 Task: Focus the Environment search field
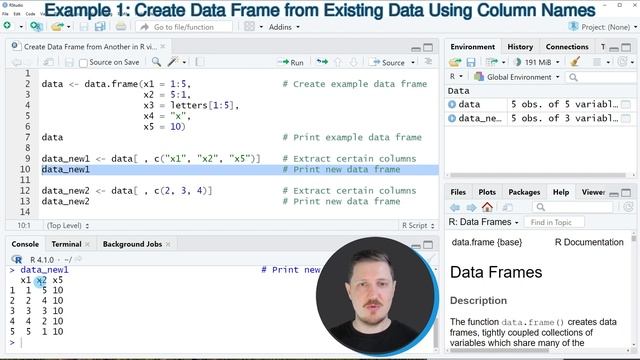click(x=601, y=77)
